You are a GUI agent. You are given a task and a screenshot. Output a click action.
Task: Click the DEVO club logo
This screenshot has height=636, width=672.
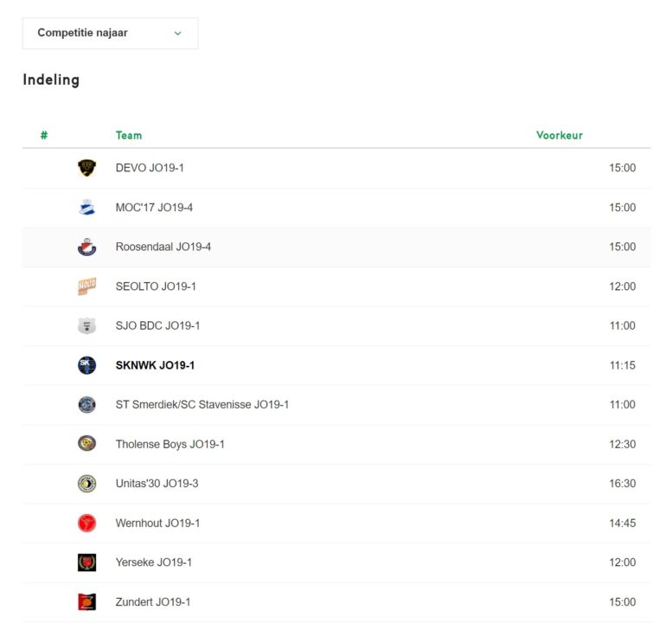point(86,168)
